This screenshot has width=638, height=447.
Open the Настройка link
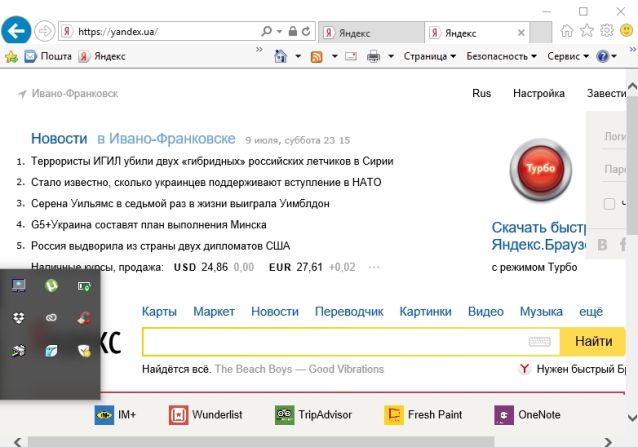point(539,93)
